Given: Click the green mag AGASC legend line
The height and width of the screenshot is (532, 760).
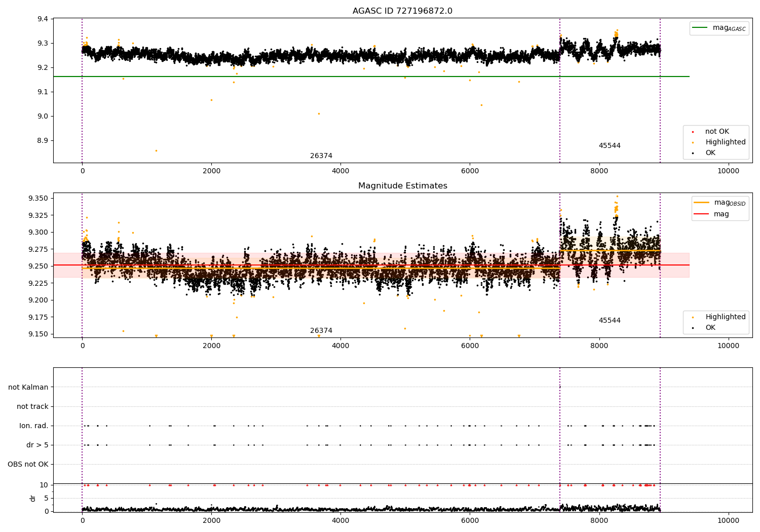Looking at the screenshot, I should tap(700, 28).
